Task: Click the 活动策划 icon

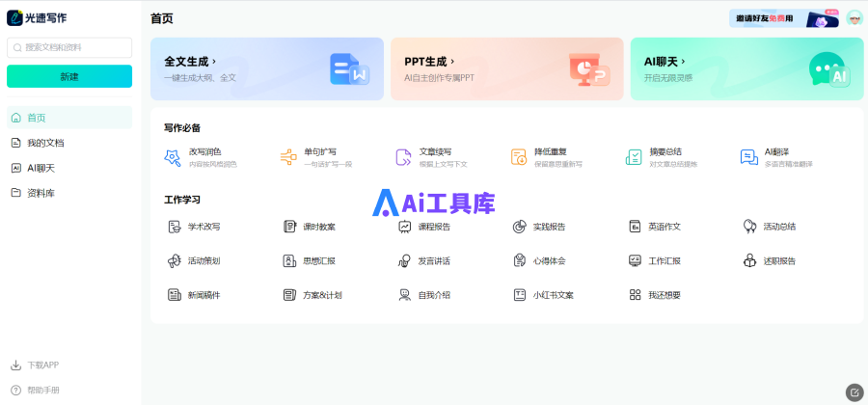Action: [175, 260]
